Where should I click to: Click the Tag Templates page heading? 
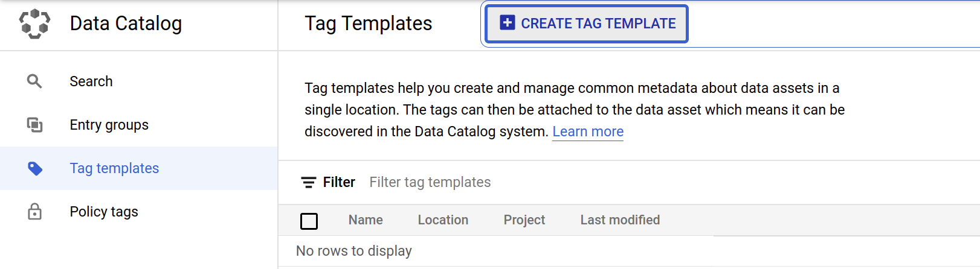(x=369, y=24)
